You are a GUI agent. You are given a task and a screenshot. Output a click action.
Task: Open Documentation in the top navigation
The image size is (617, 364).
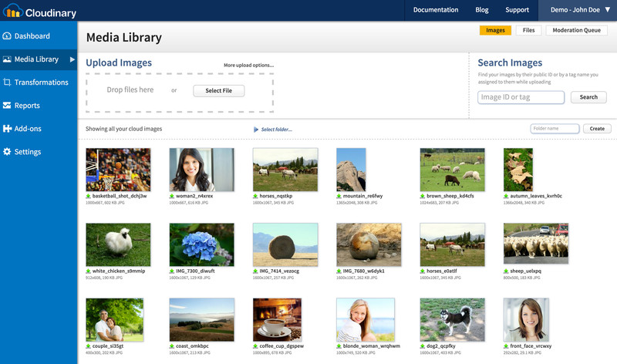click(436, 10)
